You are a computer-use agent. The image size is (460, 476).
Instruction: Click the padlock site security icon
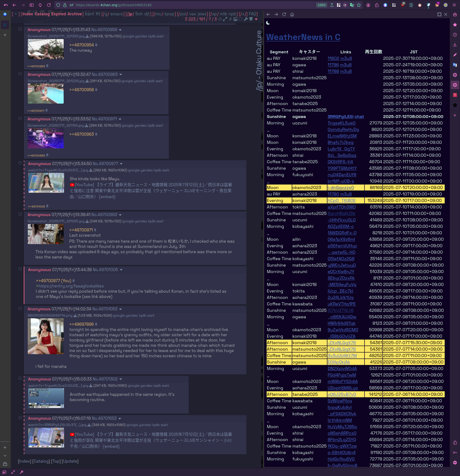click(x=65, y=5)
